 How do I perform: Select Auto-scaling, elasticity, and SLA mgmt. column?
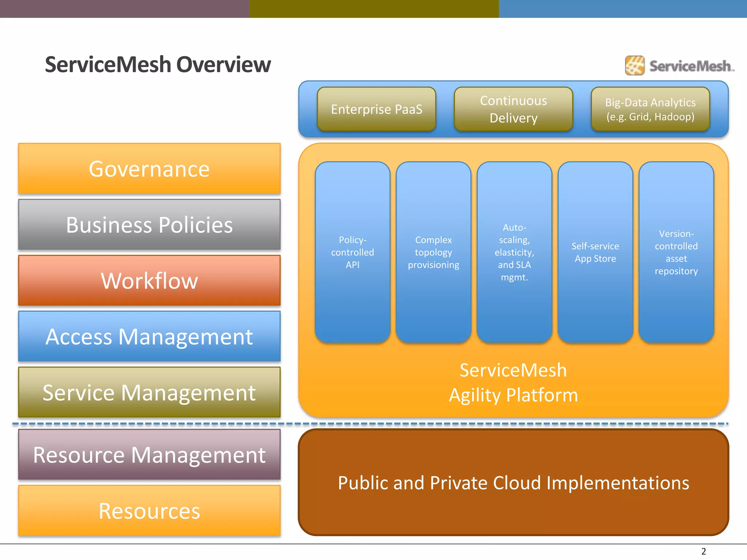coord(514,252)
